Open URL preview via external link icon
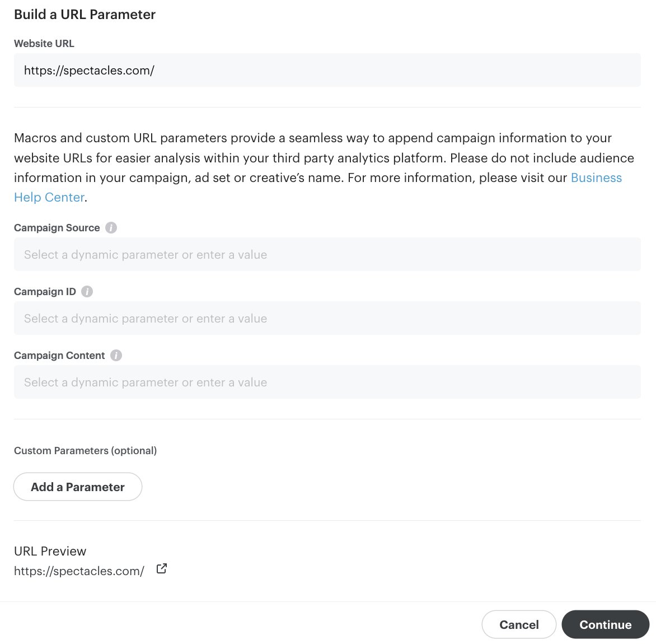The image size is (656, 644). pyautogui.click(x=162, y=569)
